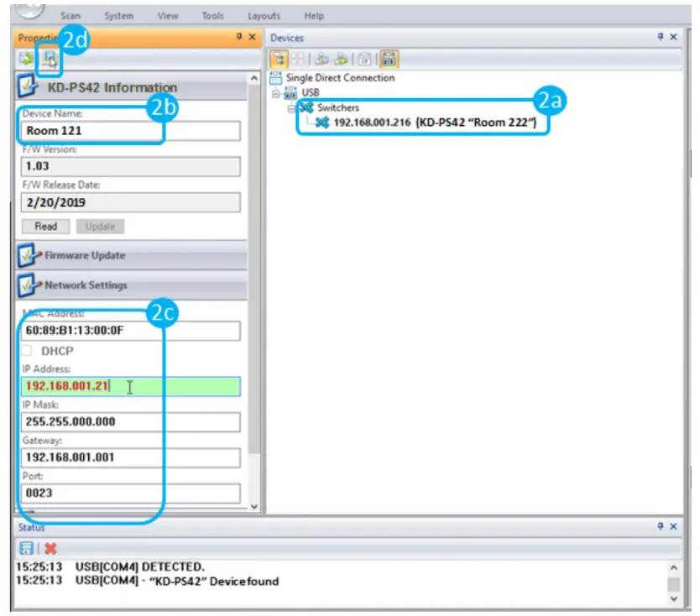Click the Network Settings section icon
The width and height of the screenshot is (700, 616).
pos(28,286)
